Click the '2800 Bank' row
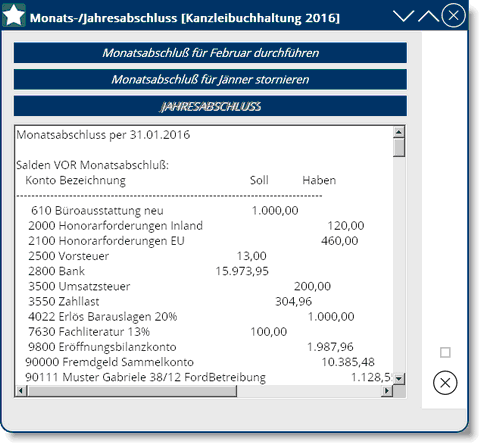 [204, 271]
